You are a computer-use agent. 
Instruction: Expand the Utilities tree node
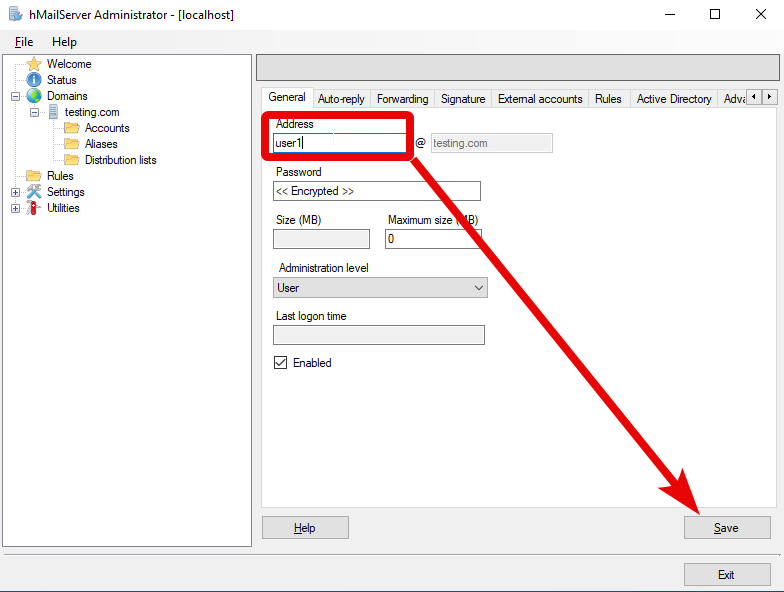click(x=16, y=208)
